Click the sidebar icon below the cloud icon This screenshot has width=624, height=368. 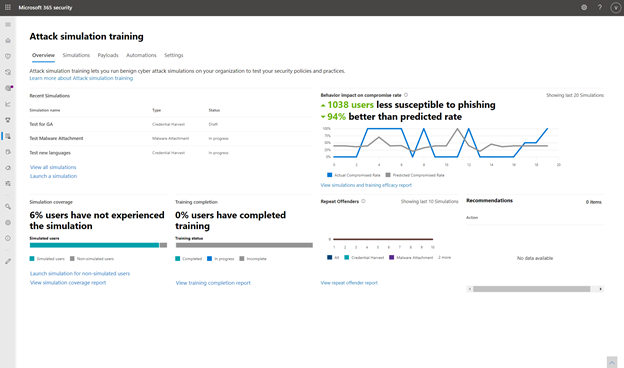pos(8,184)
